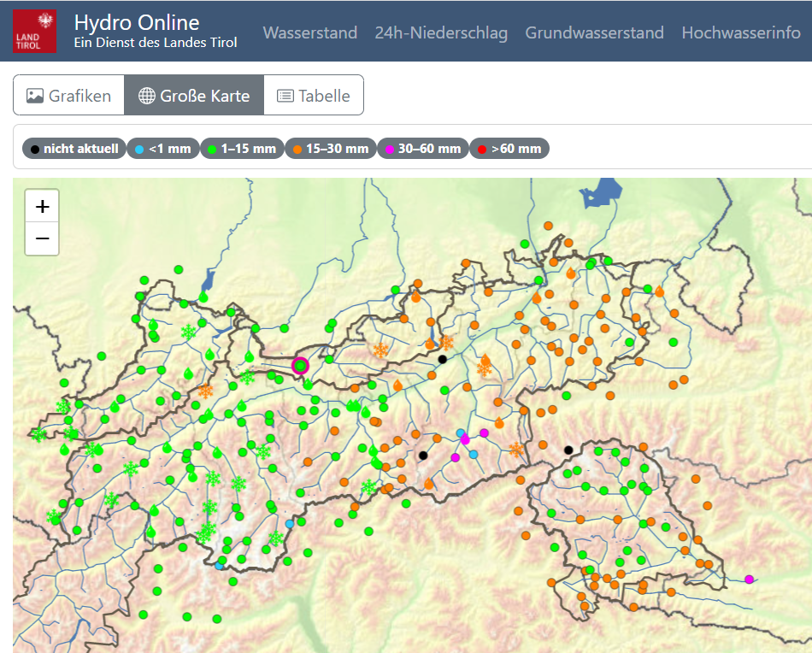
Task: Toggle the '30–60 mm' legend filter
Action: point(423,149)
